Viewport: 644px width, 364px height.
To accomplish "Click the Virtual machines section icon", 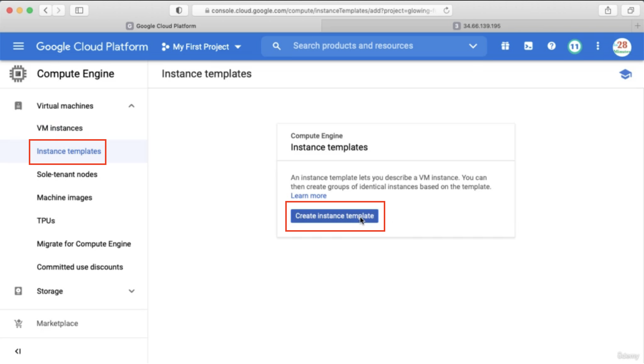I will (x=18, y=106).
